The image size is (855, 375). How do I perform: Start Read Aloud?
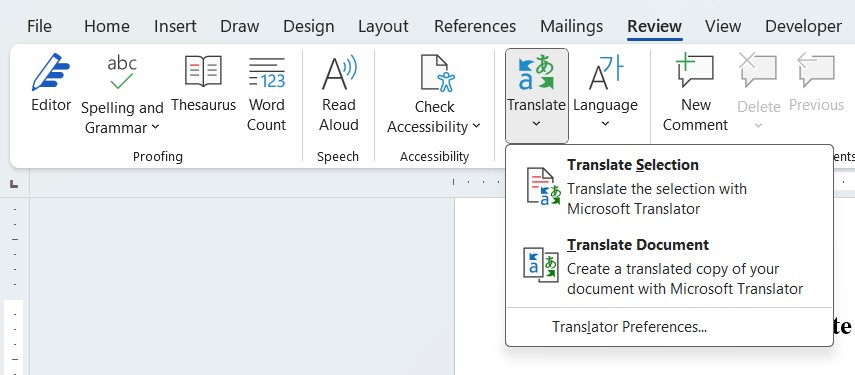pos(339,94)
